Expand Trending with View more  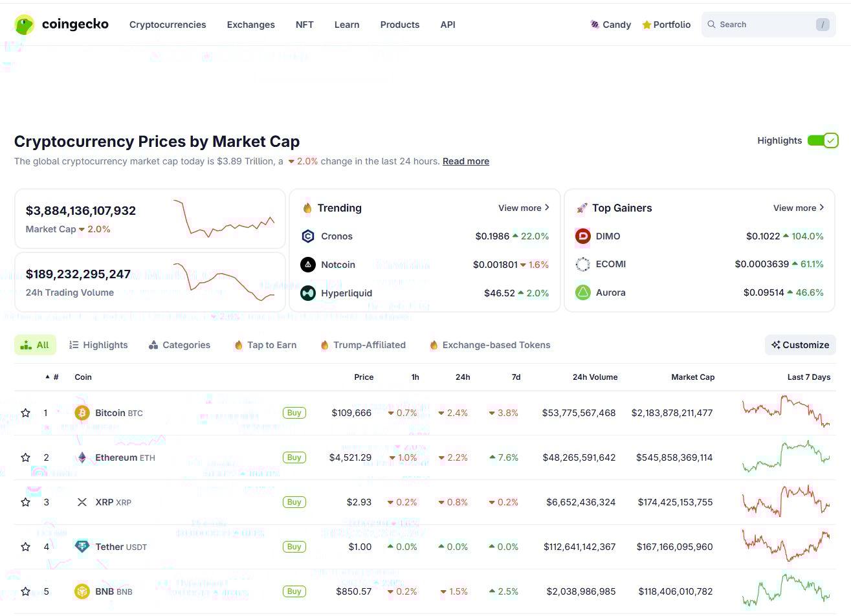(x=524, y=208)
